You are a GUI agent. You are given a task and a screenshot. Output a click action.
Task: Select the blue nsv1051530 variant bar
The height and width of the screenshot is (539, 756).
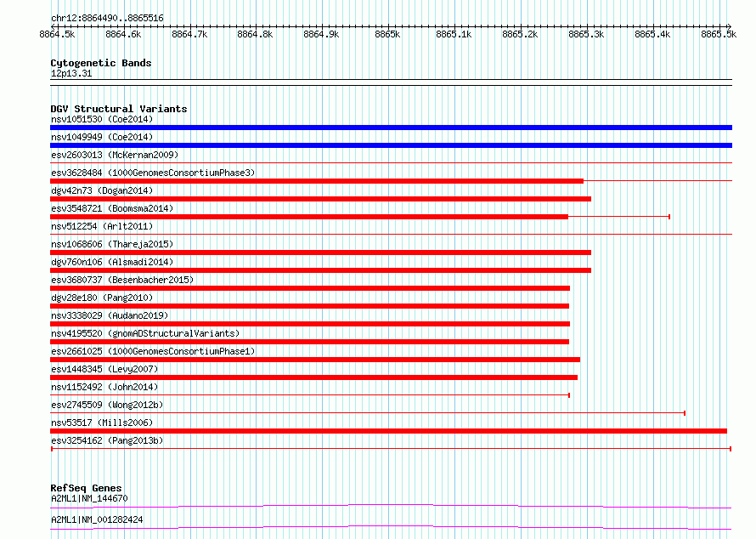click(x=391, y=128)
